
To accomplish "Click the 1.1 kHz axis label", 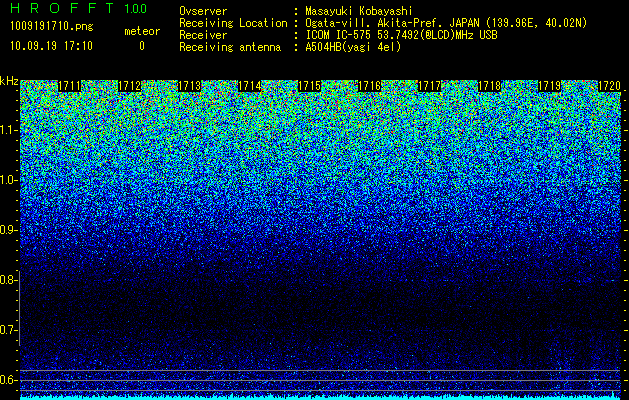I will pos(8,130).
